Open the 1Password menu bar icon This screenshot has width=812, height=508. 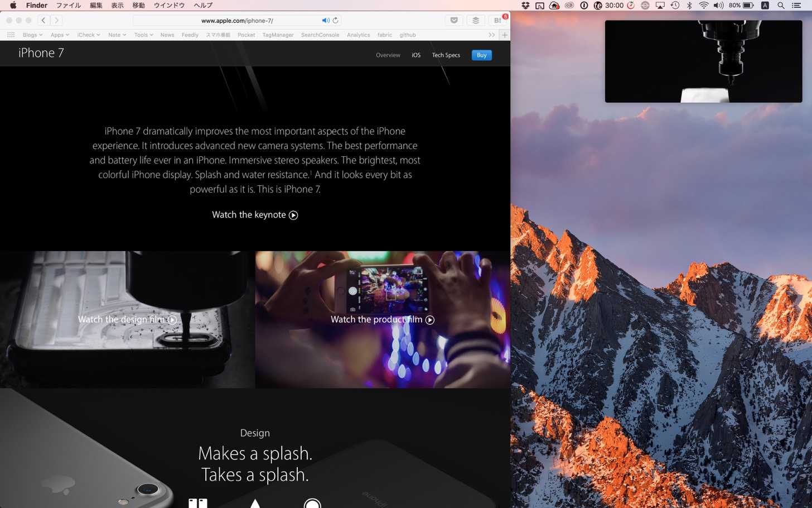coord(584,6)
